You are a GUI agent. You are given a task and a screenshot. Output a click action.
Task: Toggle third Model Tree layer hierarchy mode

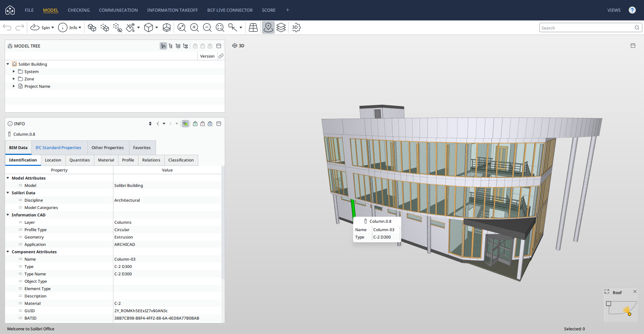178,46
